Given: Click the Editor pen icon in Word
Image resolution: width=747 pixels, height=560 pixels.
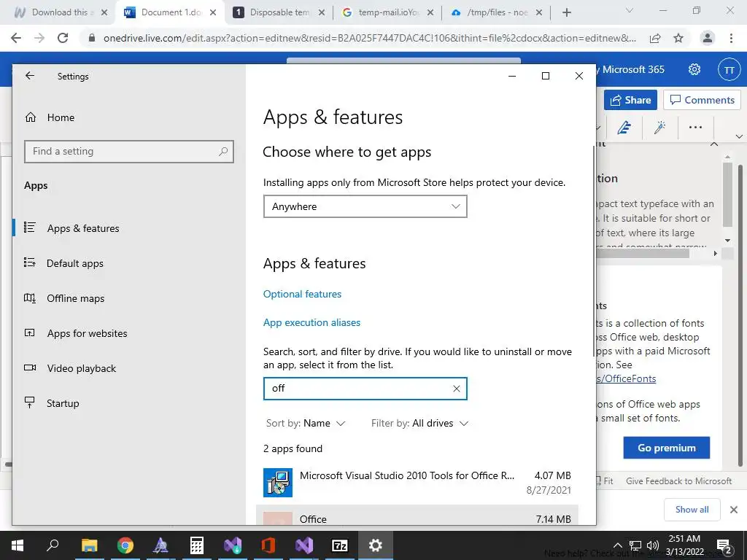Looking at the screenshot, I should coord(624,127).
